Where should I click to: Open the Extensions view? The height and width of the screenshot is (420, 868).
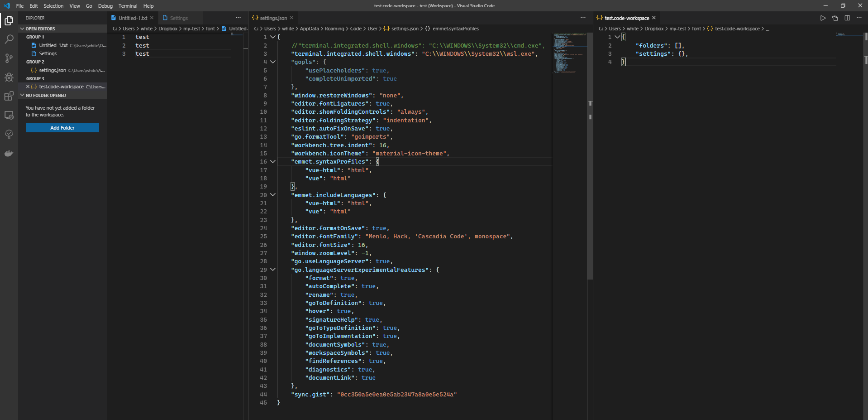(9, 96)
